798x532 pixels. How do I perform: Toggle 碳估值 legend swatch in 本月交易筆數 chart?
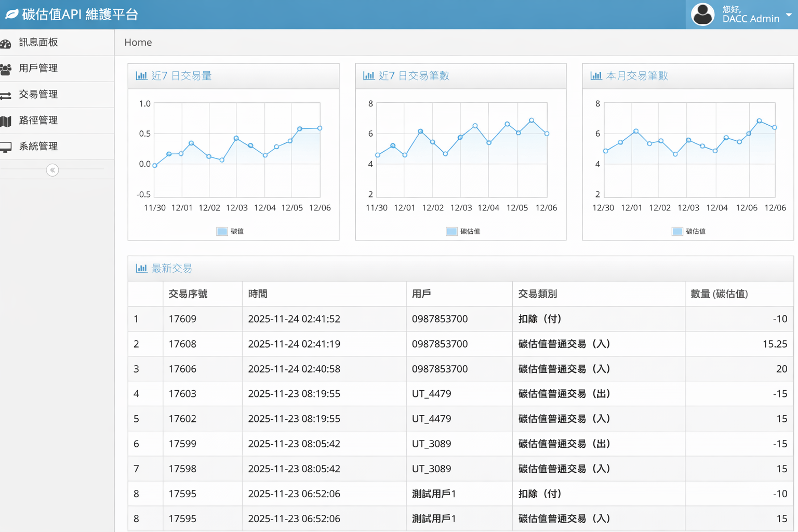coord(677,232)
